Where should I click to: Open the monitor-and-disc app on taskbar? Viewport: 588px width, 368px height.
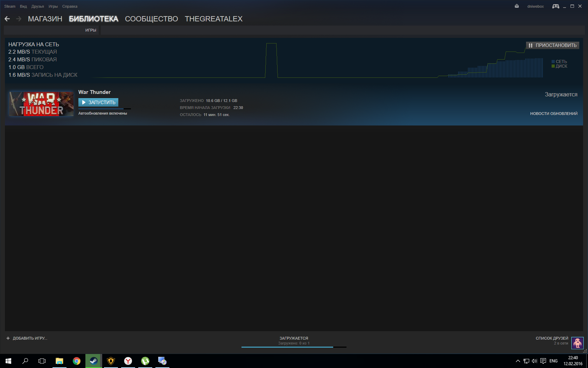[162, 361]
